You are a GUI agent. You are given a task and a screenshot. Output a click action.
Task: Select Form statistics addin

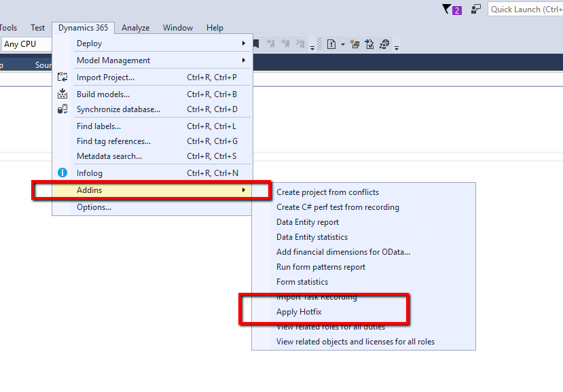364,282
